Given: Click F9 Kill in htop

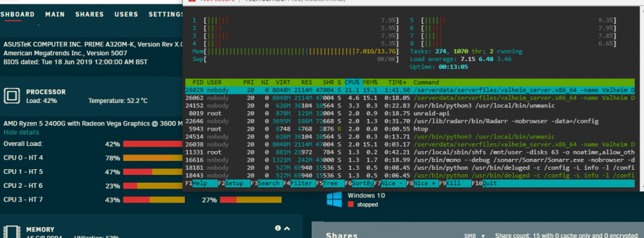Looking at the screenshot, I should click(455, 183).
